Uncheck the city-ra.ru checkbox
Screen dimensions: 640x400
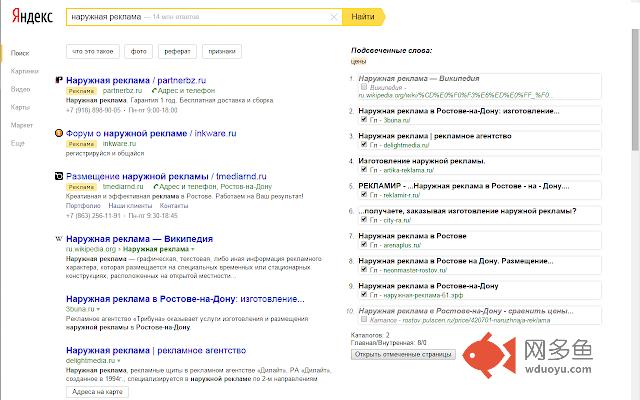[364, 220]
